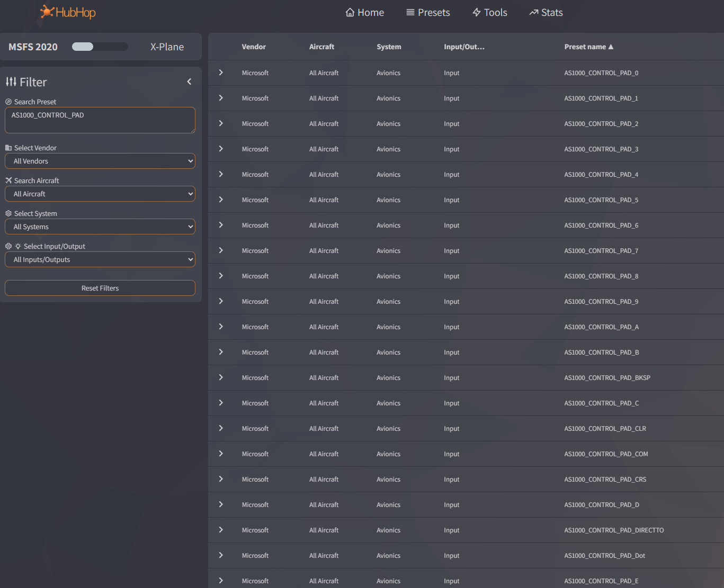The image size is (724, 588).
Task: Open the All Aircraft filter dropdown
Action: 100,194
